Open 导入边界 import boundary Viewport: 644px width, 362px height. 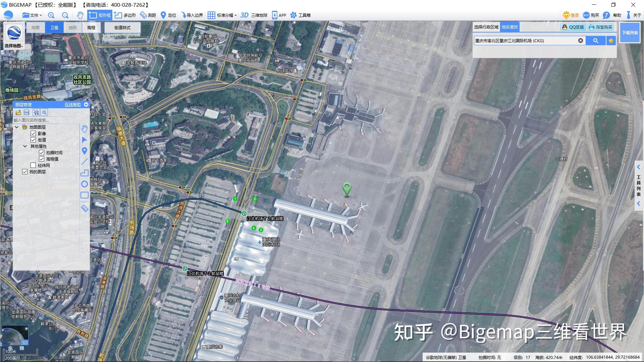192,15
